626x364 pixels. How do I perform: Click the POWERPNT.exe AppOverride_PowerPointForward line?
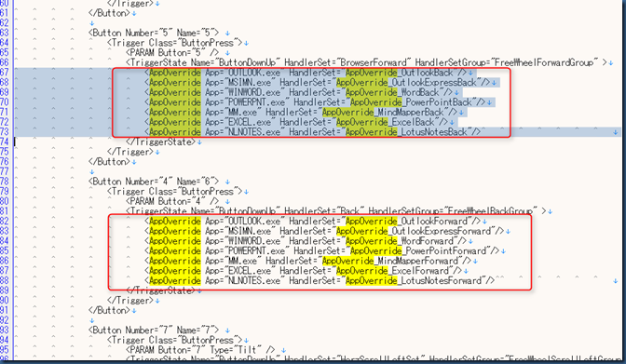tap(321, 251)
